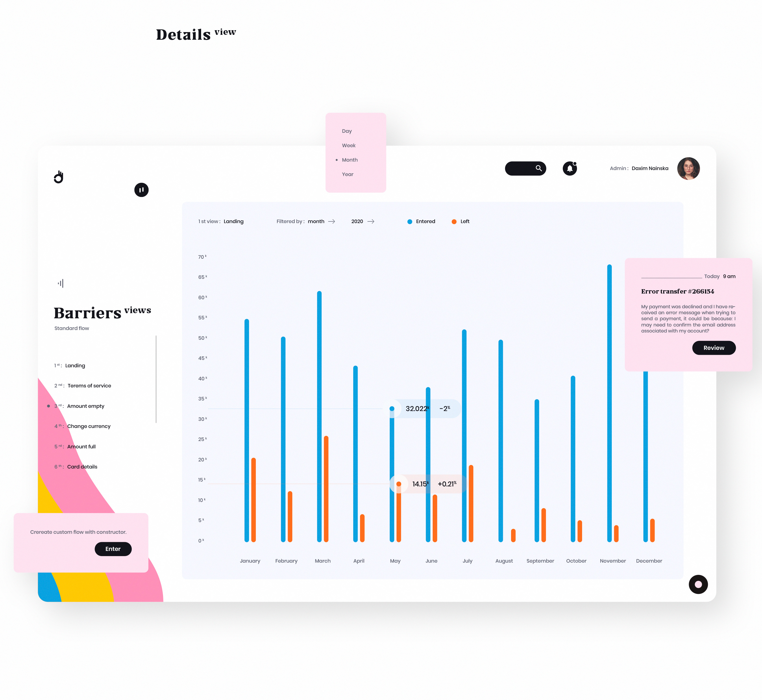Click the search icon in toolbar
Viewport: 762px width, 700px height.
point(539,168)
